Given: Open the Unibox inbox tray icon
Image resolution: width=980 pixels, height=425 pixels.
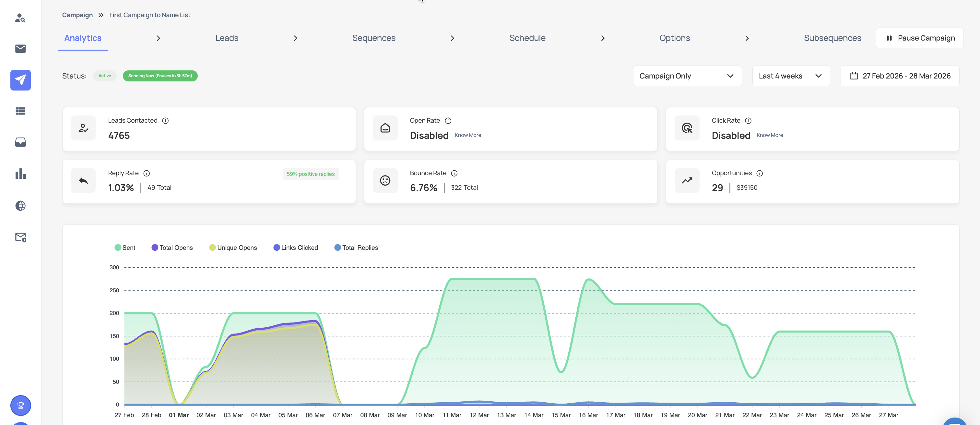Looking at the screenshot, I should 20,142.
